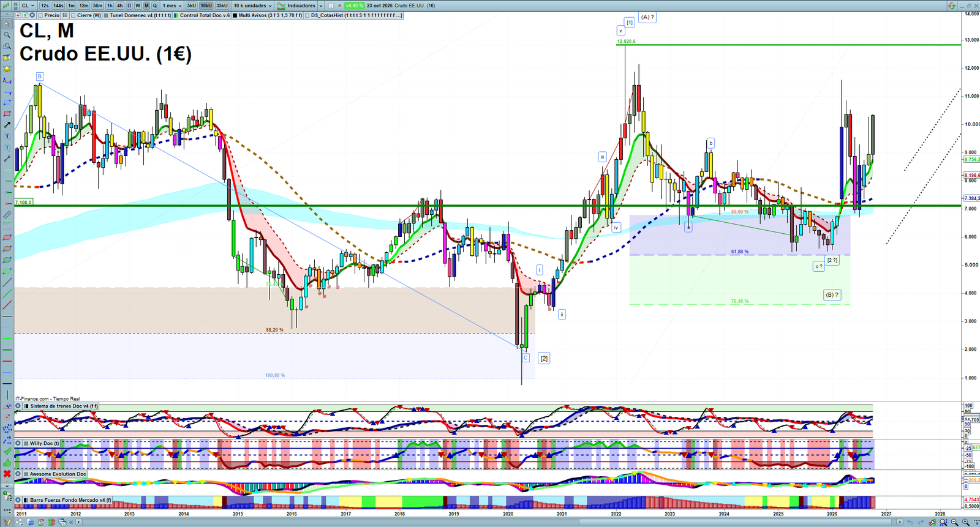
Task: Open the CL symbol dropdown
Action: click(28, 6)
